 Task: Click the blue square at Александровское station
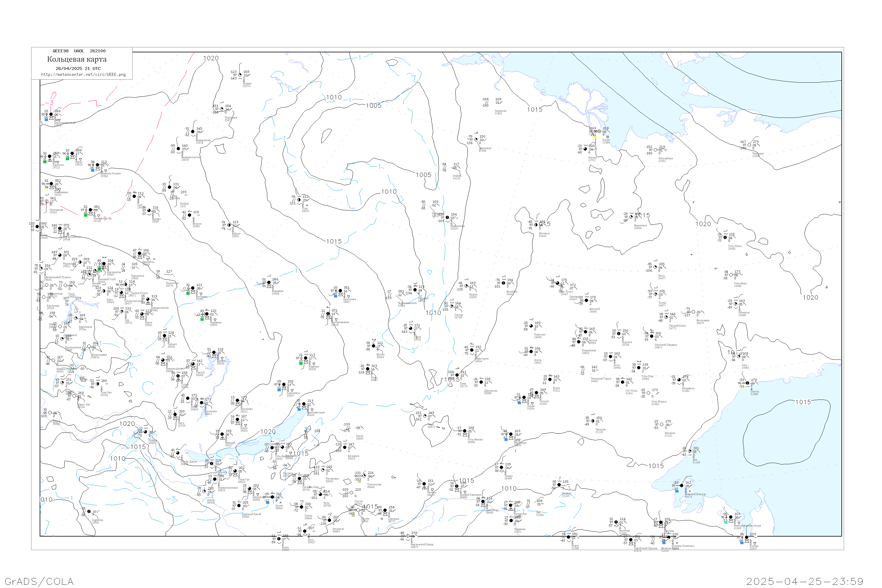click(x=46, y=120)
